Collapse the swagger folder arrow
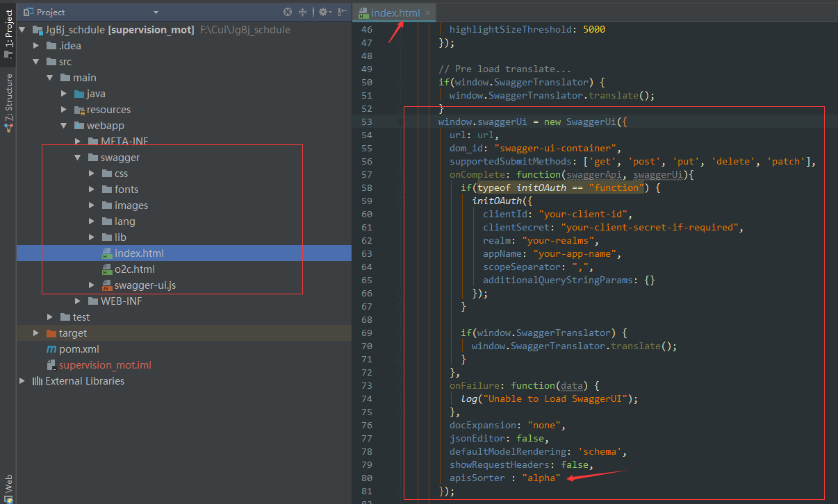 pos(78,158)
